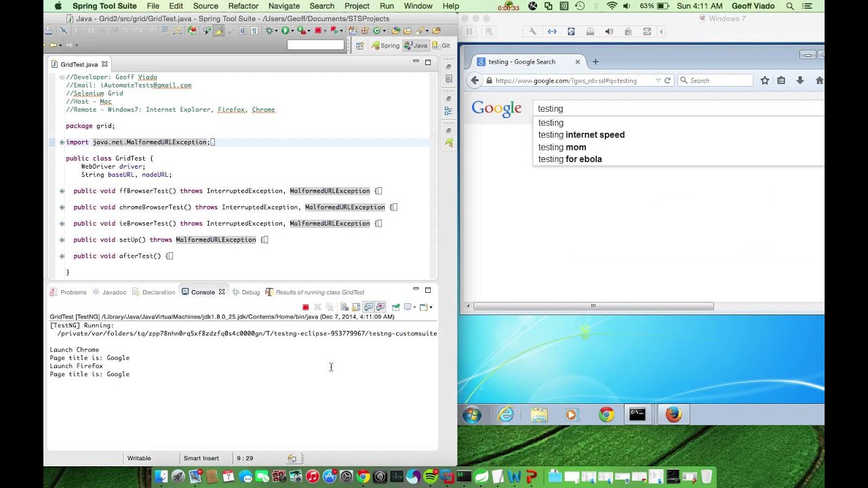Image resolution: width=868 pixels, height=488 pixels.
Task: Reload the Firefox page
Action: (x=667, y=80)
